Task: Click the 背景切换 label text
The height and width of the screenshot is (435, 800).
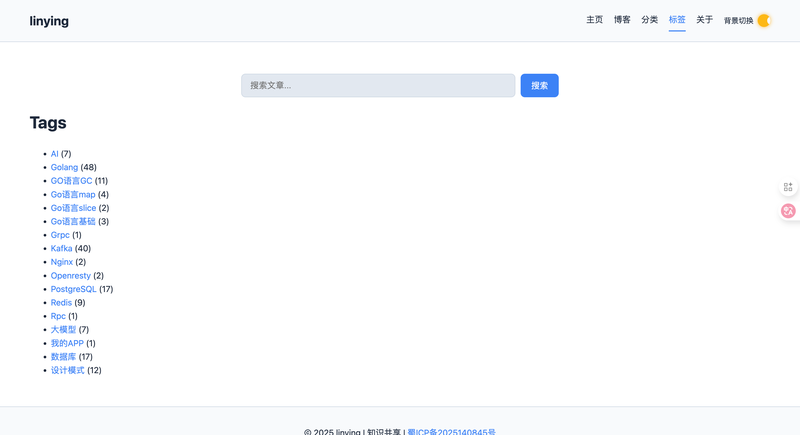Action: point(738,21)
